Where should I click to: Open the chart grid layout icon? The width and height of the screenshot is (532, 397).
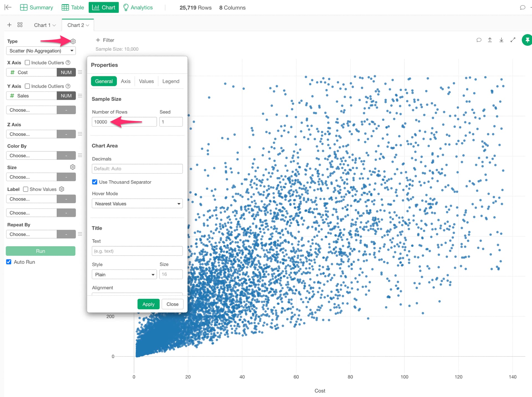[20, 25]
